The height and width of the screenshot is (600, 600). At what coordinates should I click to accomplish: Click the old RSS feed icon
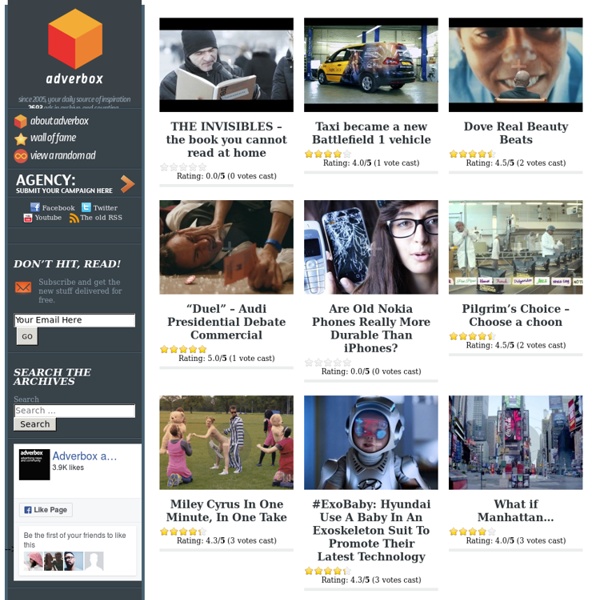click(74, 218)
